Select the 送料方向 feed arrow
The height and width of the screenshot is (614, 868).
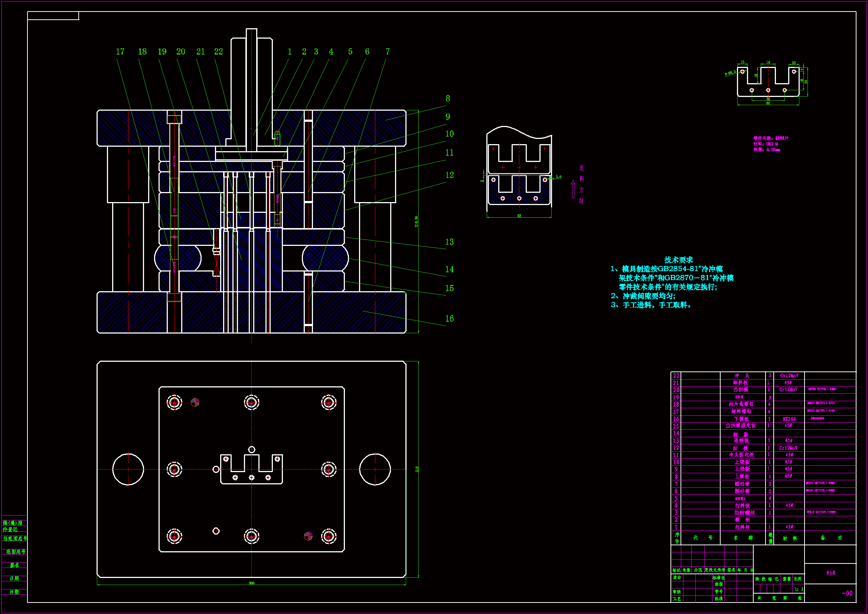(573, 189)
